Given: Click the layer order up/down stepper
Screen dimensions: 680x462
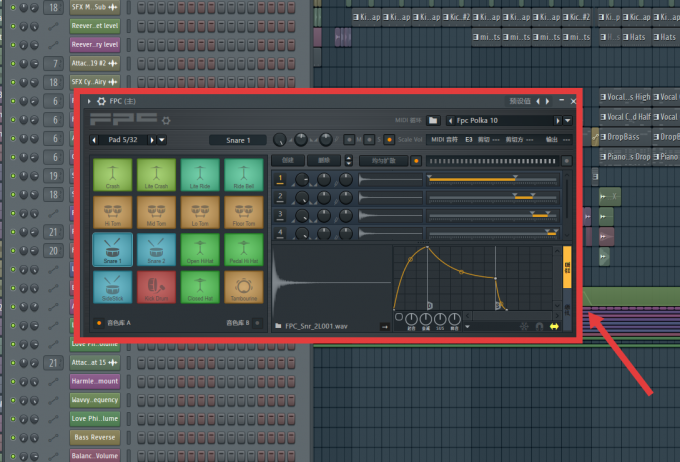Looking at the screenshot, I should [x=349, y=161].
